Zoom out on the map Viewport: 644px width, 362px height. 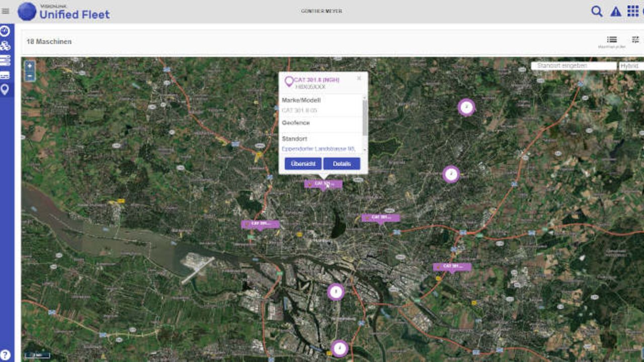(30, 76)
